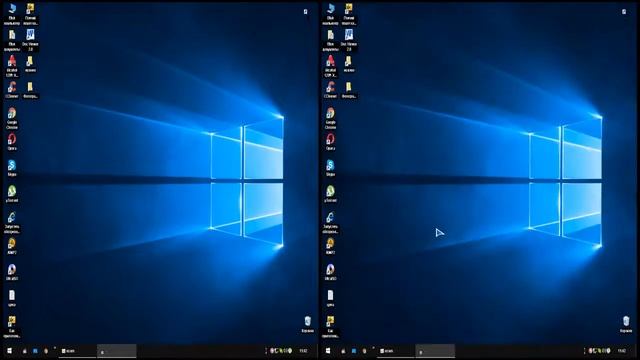
Task: Click Start button on left desktop taskbar
Action: (9, 351)
